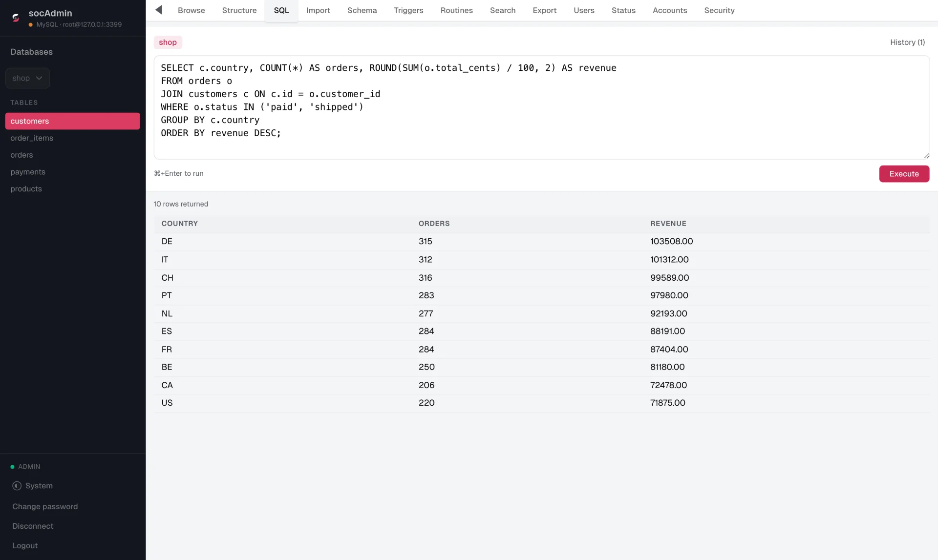Switch to the Users tab
This screenshot has width=938, height=560.
click(x=584, y=10)
